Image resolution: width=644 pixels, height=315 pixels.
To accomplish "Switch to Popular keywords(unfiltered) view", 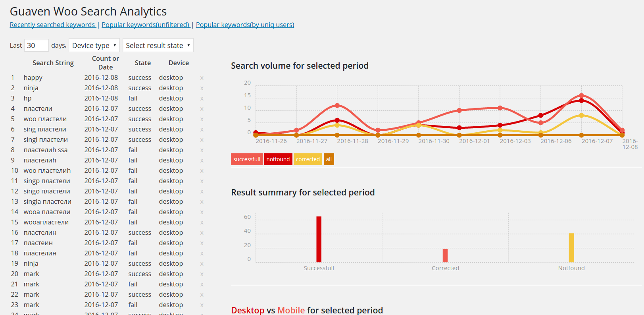I will tap(145, 25).
